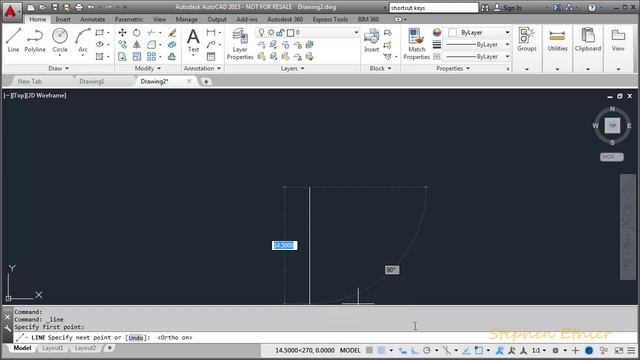Toggle ortho mode in status bar

415,350
